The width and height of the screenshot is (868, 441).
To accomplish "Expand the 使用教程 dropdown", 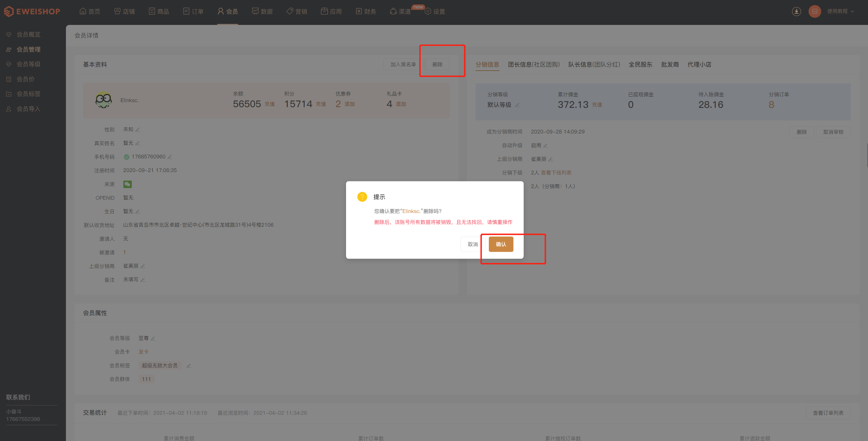I will point(841,11).
